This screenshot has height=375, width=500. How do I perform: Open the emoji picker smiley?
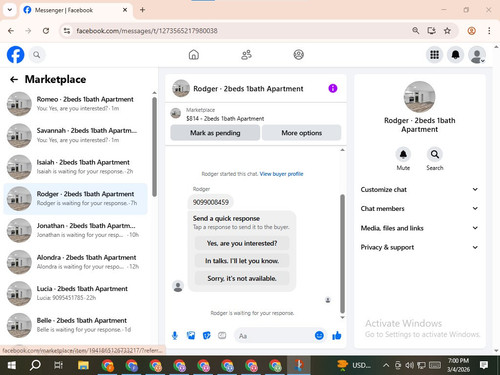click(319, 335)
